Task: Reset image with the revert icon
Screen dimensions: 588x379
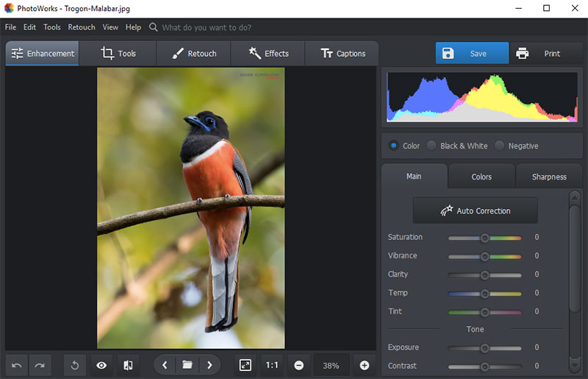Action: pyautogui.click(x=75, y=365)
